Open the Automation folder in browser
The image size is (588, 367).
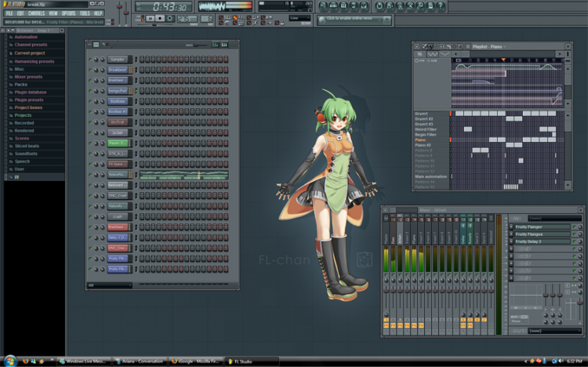pos(26,37)
